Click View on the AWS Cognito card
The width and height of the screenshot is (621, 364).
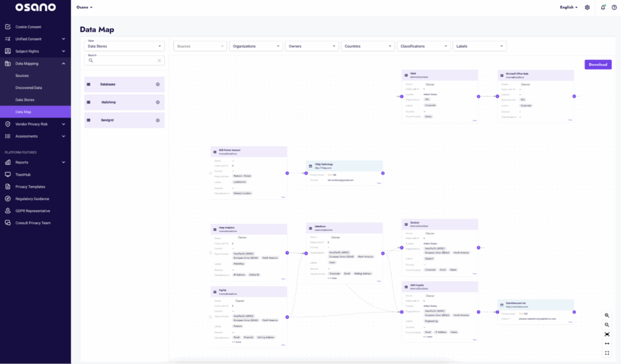[x=474, y=340]
